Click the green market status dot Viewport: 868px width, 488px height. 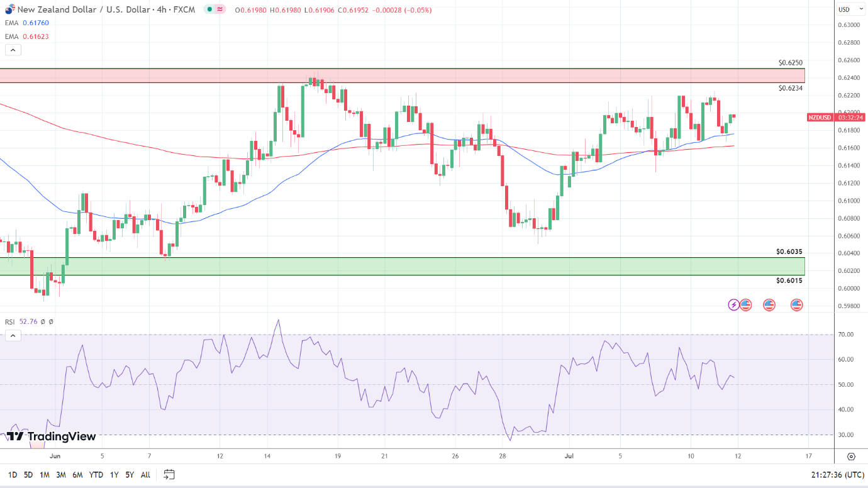pyautogui.click(x=209, y=9)
